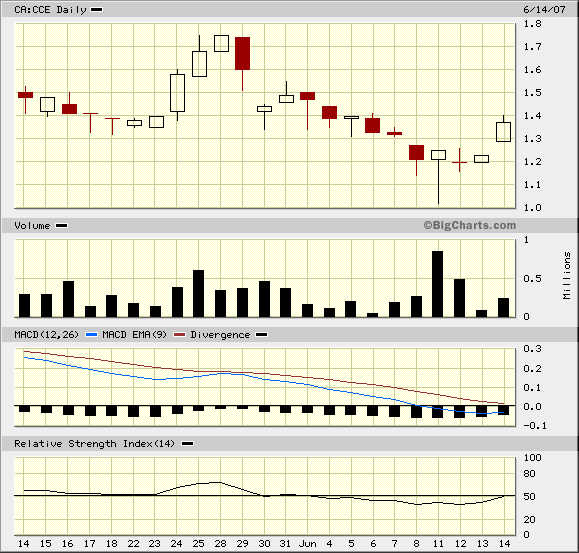Click the black CA:CCE Daily legend swatch
579x553 pixels.
96,10
